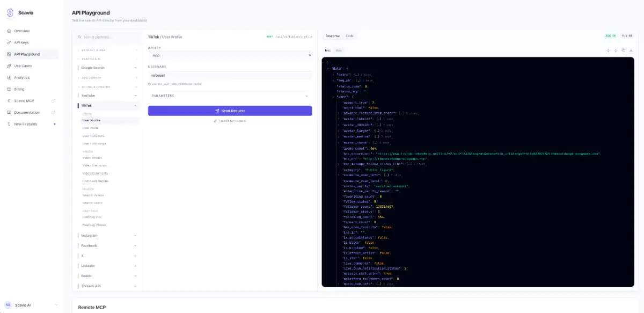Screen dimensions: 644x313
Task: Expand the Google Search platform group
Action: point(107,68)
